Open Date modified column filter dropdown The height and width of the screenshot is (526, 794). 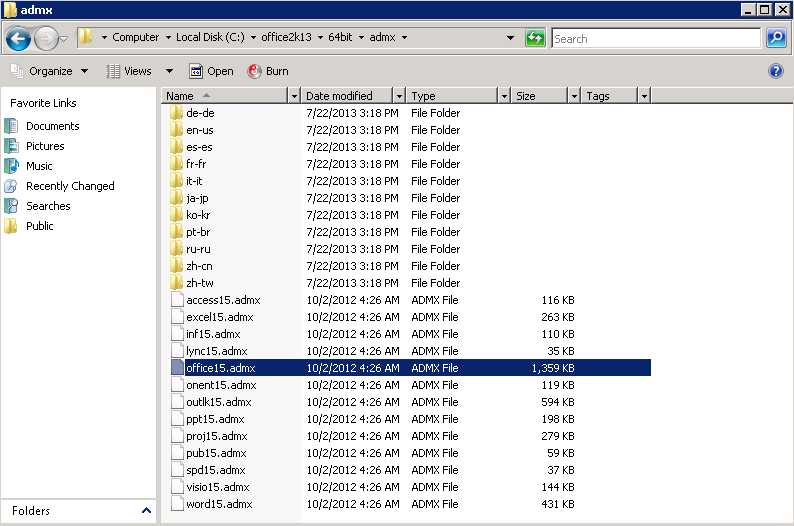coord(399,96)
